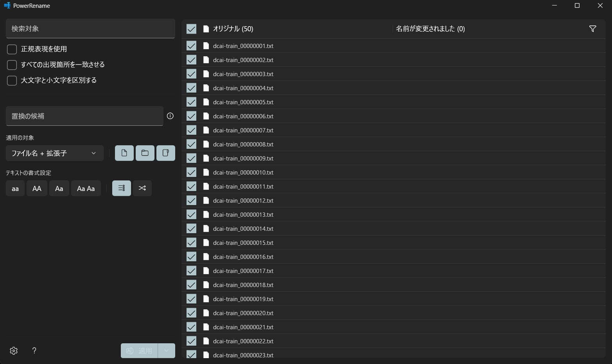Uncheck dcai-train_00000016.txt checkbox
Screen dimensions: 612x364
point(191,257)
